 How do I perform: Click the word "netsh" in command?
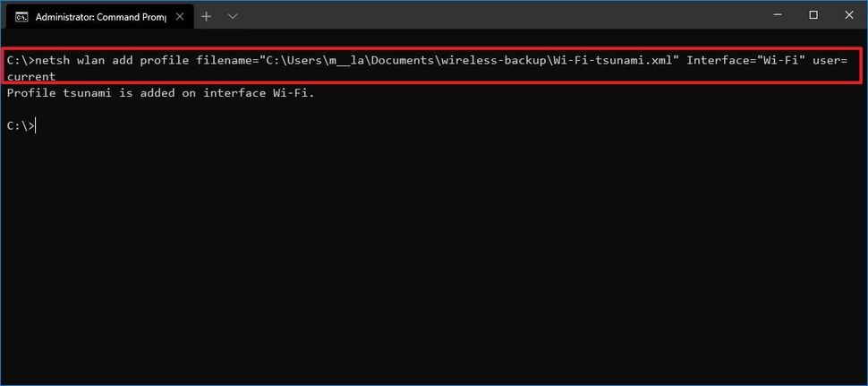coord(51,60)
